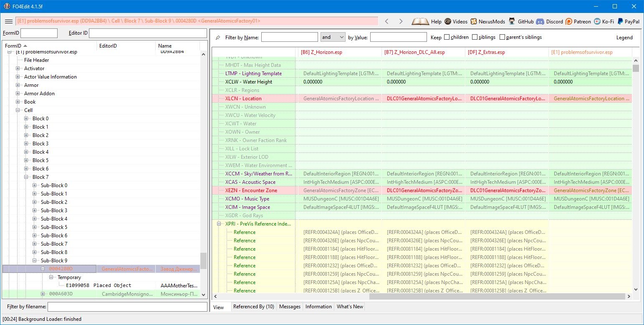The image size is (644, 325).
Task: Click the forward navigation arrow
Action: click(x=401, y=21)
